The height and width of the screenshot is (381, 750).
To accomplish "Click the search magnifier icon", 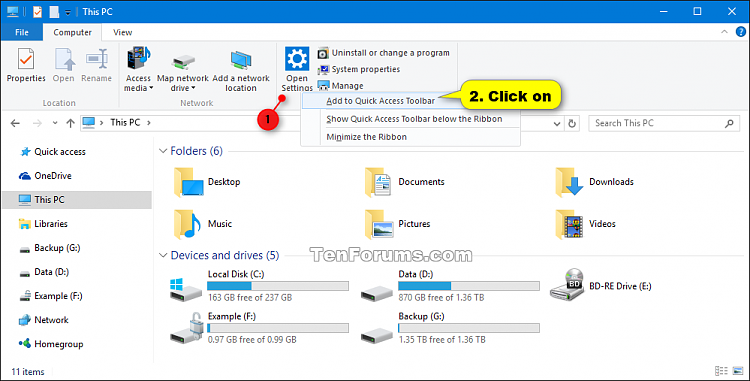I will coord(729,123).
